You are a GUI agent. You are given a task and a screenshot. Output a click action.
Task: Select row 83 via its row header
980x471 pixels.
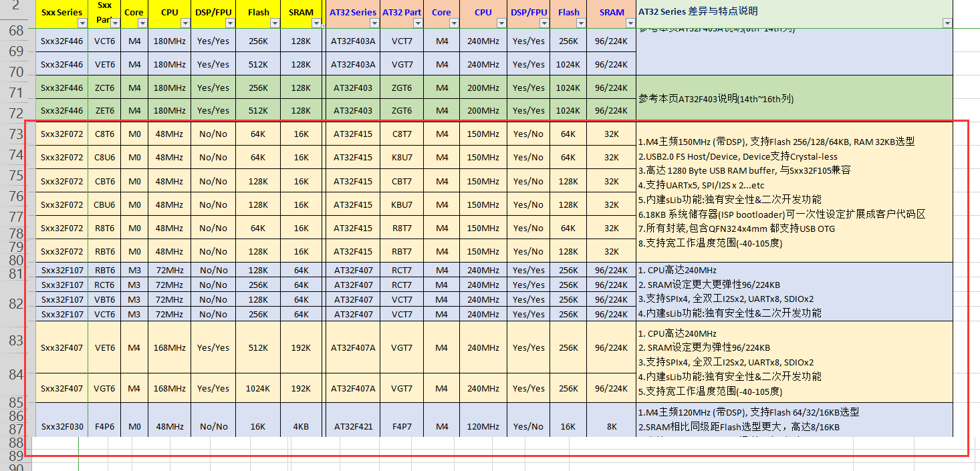pyautogui.click(x=16, y=341)
